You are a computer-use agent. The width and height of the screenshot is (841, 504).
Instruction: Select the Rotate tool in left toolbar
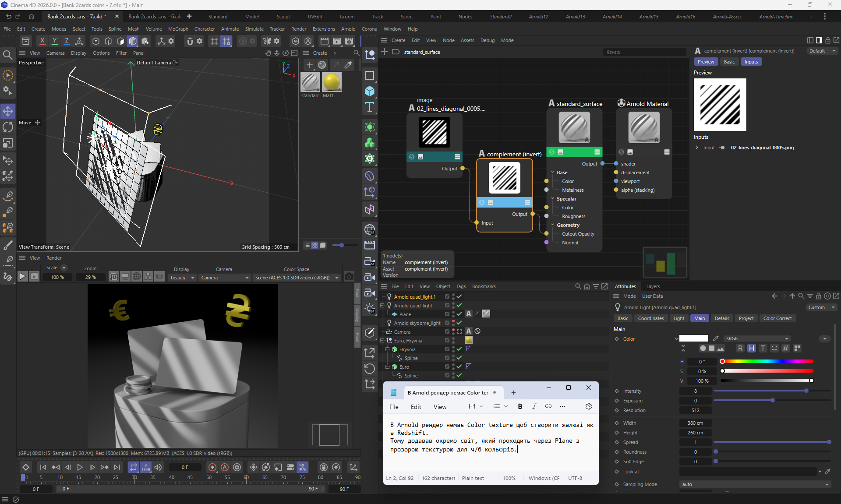click(8, 127)
